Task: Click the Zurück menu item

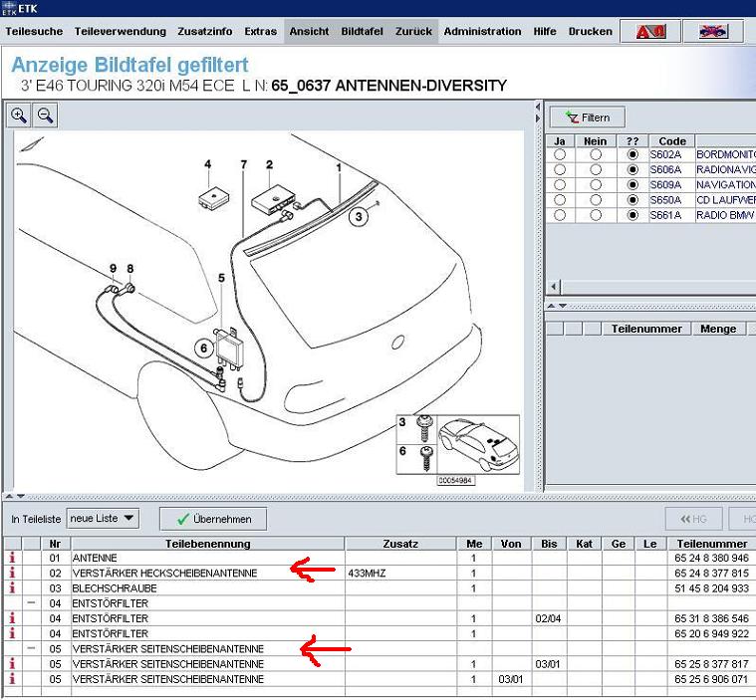Action: click(x=413, y=31)
